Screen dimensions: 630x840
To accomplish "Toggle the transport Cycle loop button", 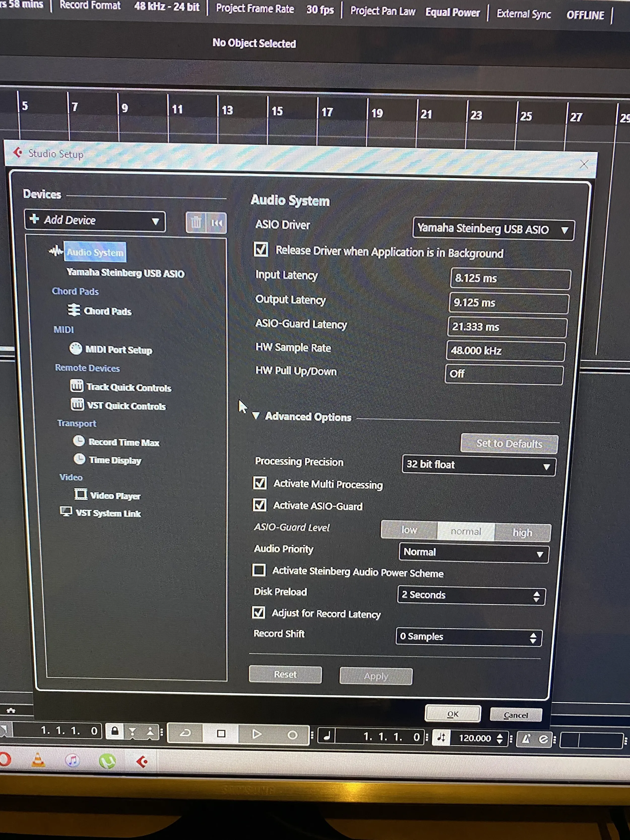I will pos(185,733).
